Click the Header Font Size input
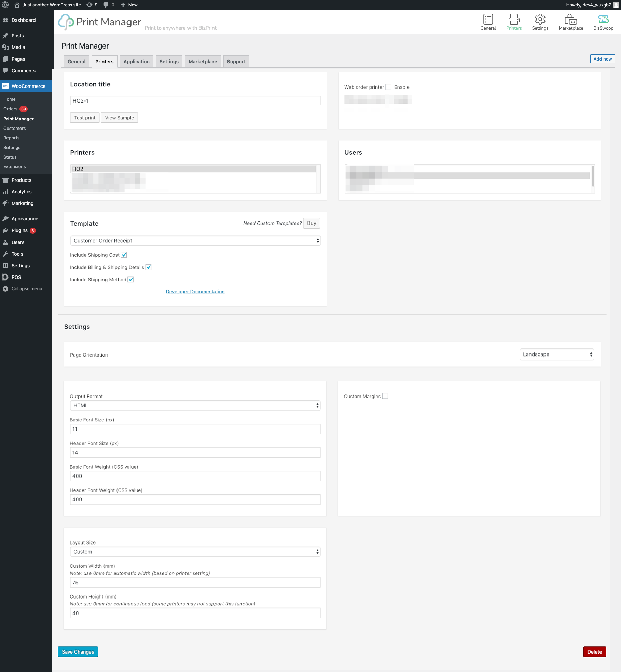This screenshot has height=672, width=621. click(x=195, y=453)
